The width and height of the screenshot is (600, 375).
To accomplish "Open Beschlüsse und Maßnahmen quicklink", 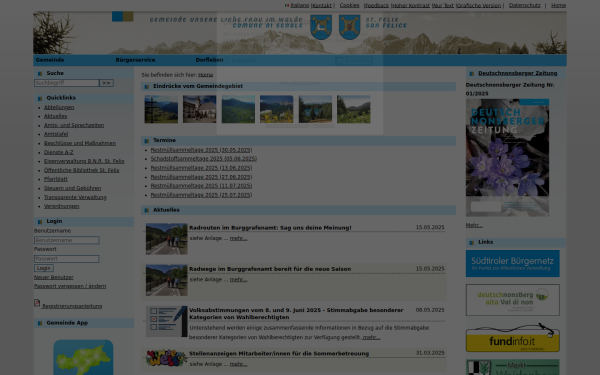I will (80, 143).
